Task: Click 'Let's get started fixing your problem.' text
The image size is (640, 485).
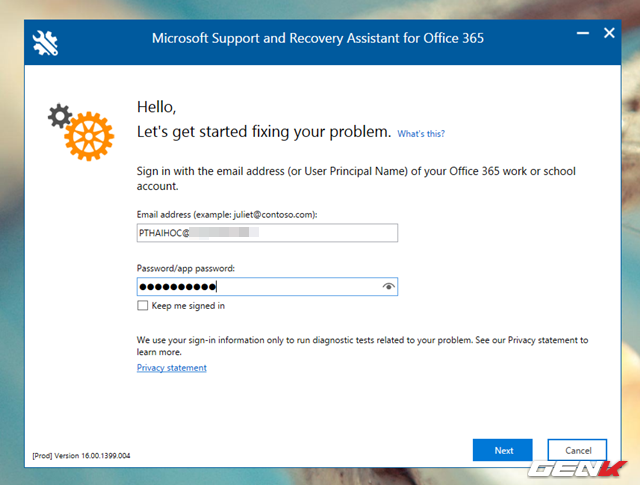Action: (264, 132)
